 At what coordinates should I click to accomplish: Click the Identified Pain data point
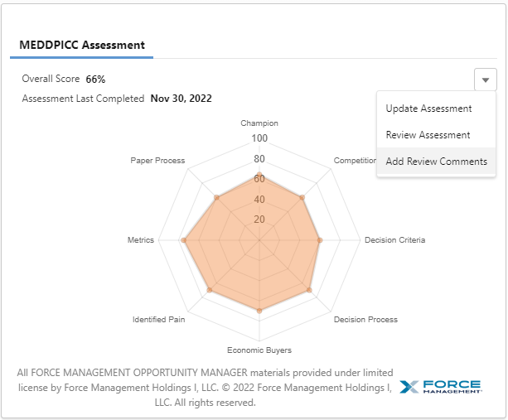[x=210, y=290]
